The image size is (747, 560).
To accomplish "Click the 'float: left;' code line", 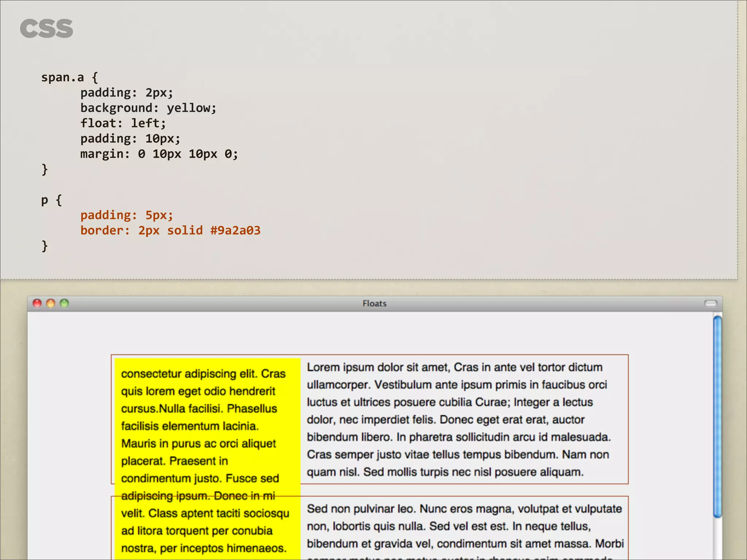I will [123, 123].
